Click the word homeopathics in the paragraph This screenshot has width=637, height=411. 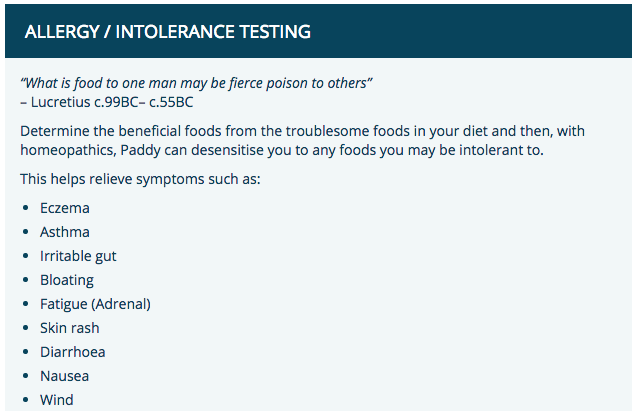62,150
